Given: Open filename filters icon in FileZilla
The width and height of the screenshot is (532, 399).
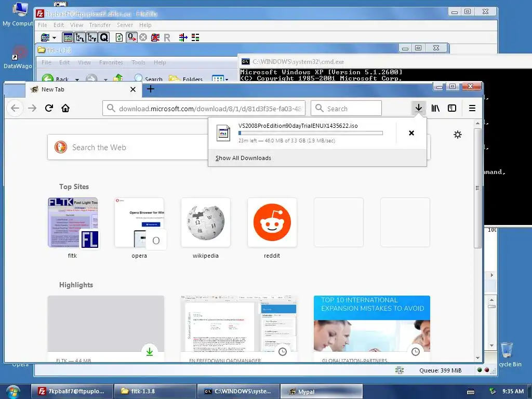Looking at the screenshot, I should (x=183, y=37).
